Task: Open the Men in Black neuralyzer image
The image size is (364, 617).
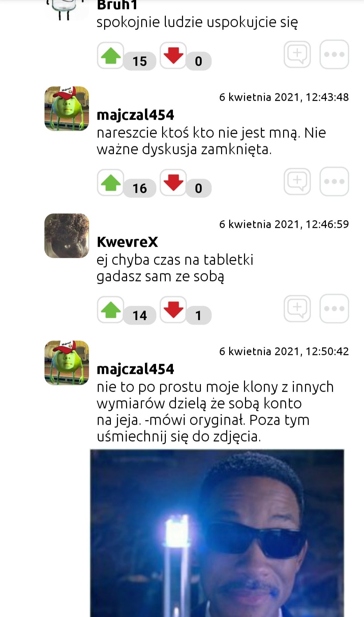Action: (x=217, y=533)
